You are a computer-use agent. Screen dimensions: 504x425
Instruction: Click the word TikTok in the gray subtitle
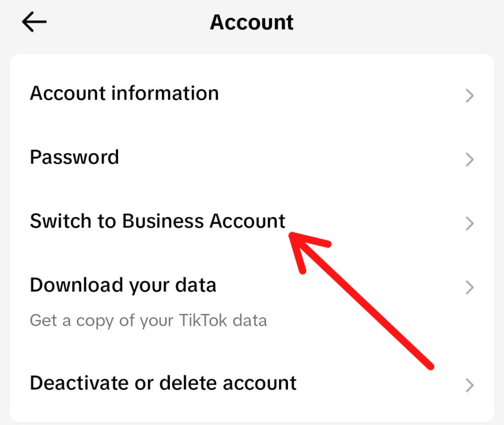203,320
